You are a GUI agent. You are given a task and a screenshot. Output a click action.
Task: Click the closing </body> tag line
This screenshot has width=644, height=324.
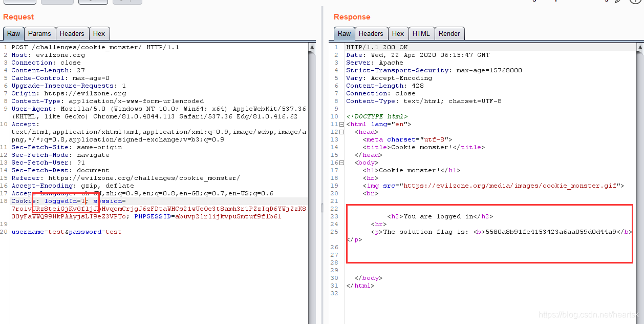[x=369, y=278]
